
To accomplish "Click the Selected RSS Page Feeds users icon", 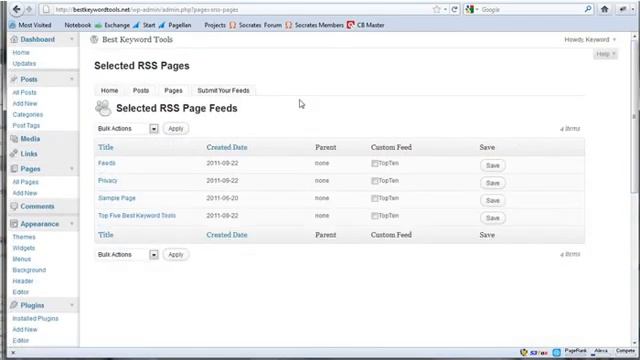I will (103, 108).
